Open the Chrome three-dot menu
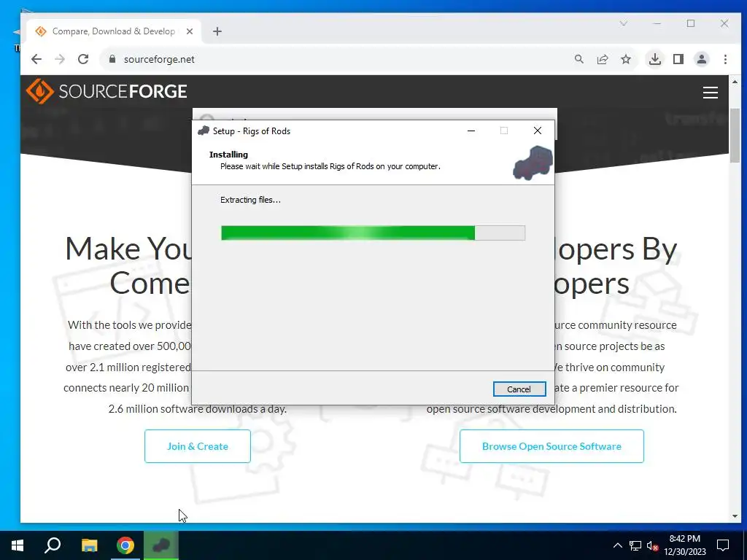The image size is (747, 560). point(725,59)
